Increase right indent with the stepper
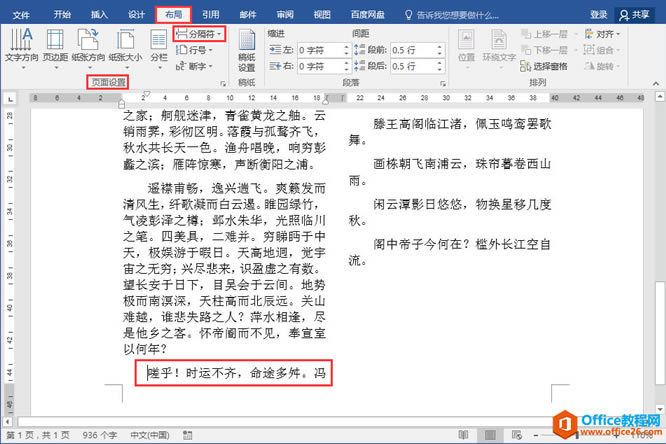 point(347,63)
